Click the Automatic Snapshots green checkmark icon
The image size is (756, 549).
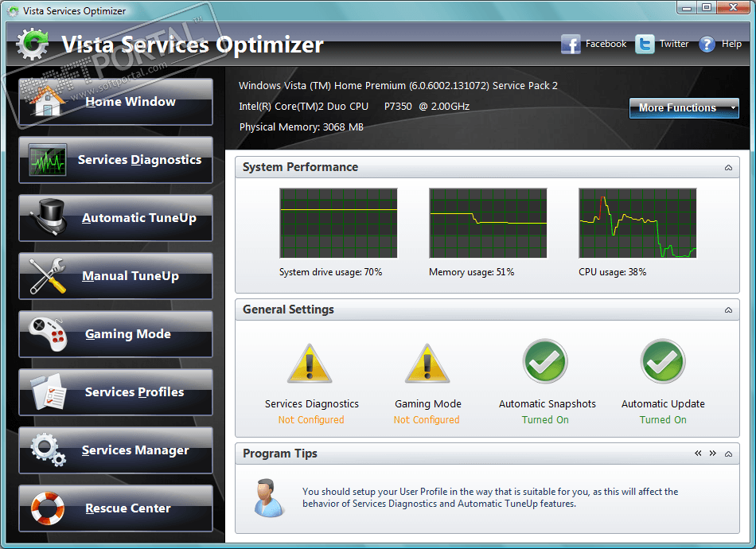(545, 361)
